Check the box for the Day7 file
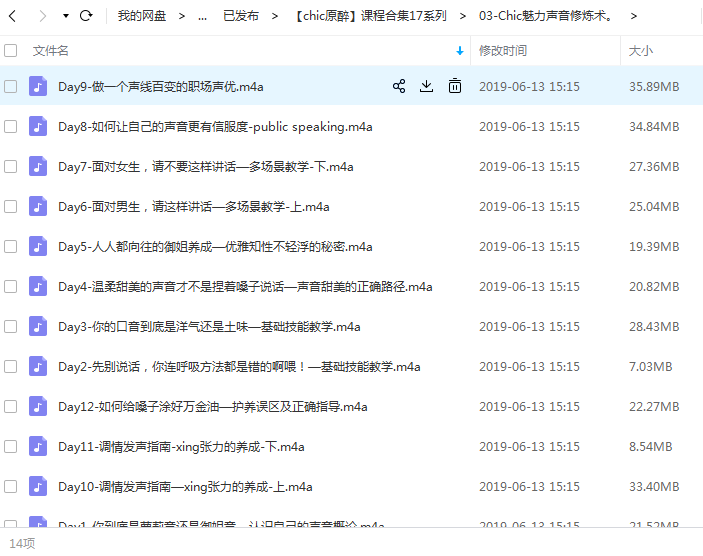 pos(11,167)
